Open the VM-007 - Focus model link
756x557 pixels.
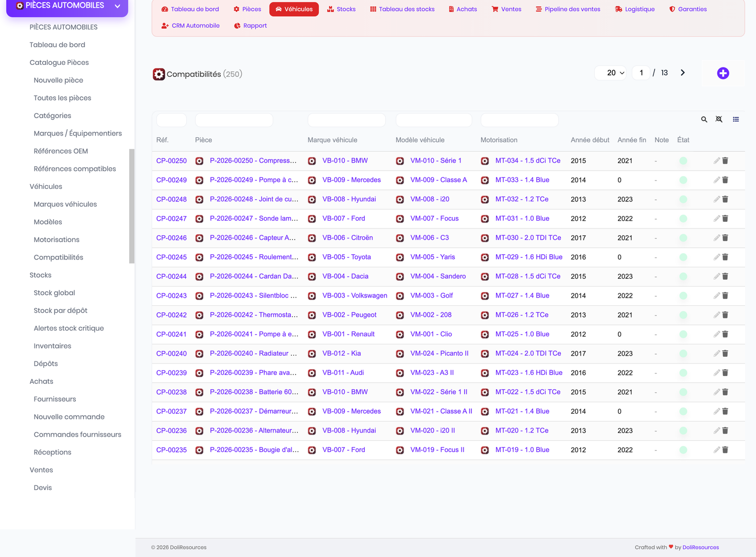[x=434, y=219]
